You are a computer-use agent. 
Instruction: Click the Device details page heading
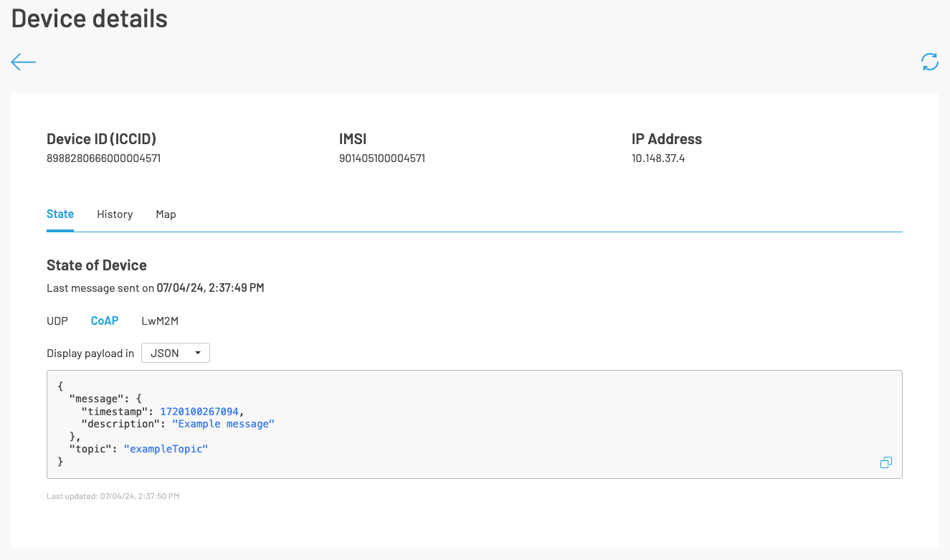90,19
